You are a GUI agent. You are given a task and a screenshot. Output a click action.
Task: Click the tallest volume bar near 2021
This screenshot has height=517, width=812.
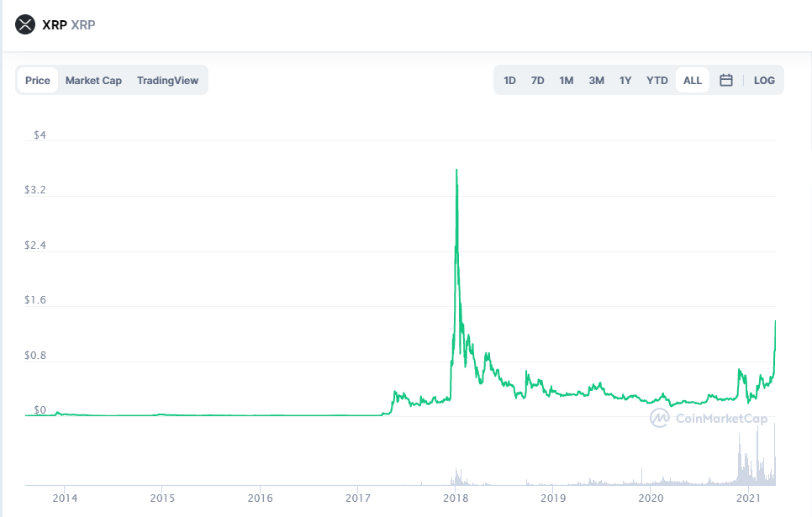[x=775, y=454]
